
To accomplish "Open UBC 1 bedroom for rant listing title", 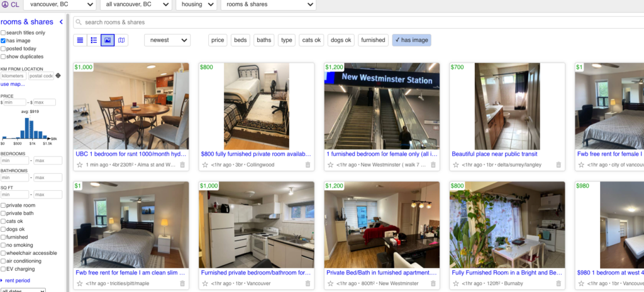I will tap(131, 154).
